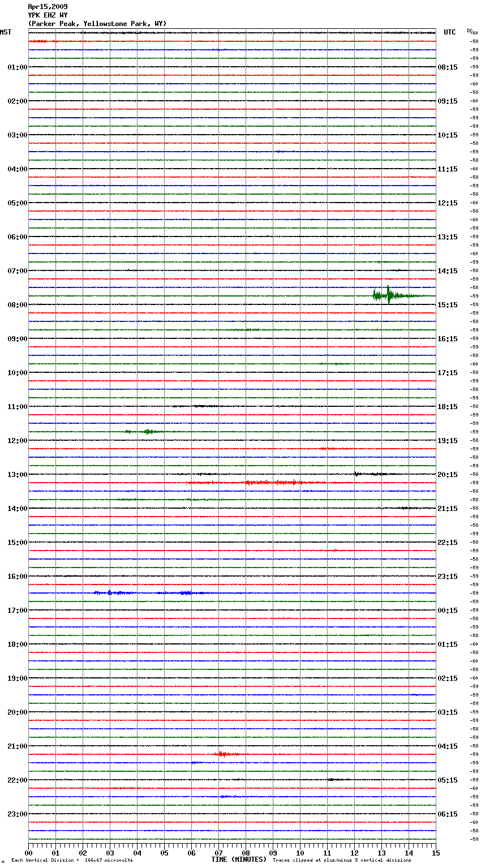The width and height of the screenshot is (481, 868).
Task: Select the 06:15 UTC time label
Action: point(448,814)
